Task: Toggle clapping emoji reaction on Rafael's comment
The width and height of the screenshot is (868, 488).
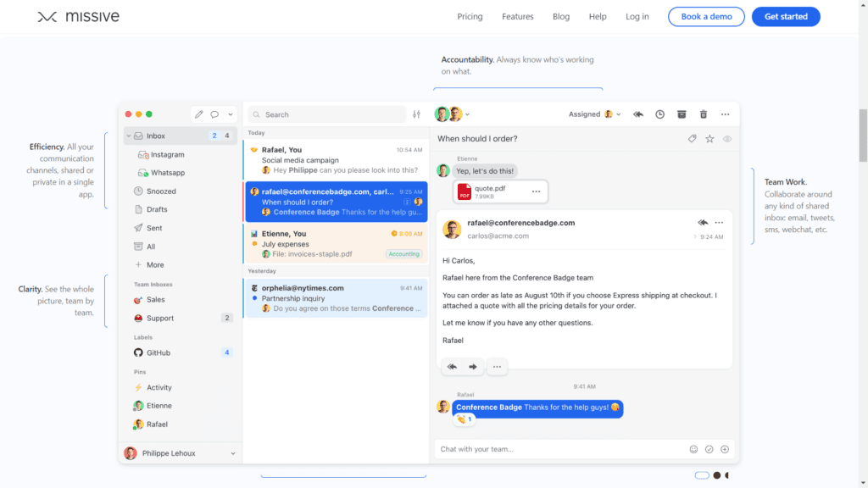Action: coord(465,419)
